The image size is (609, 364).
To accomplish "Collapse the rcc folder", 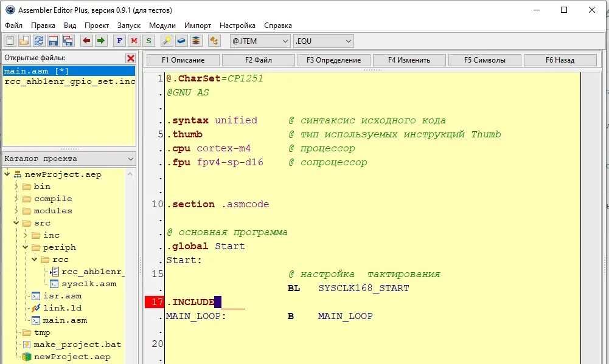I will click(35, 259).
